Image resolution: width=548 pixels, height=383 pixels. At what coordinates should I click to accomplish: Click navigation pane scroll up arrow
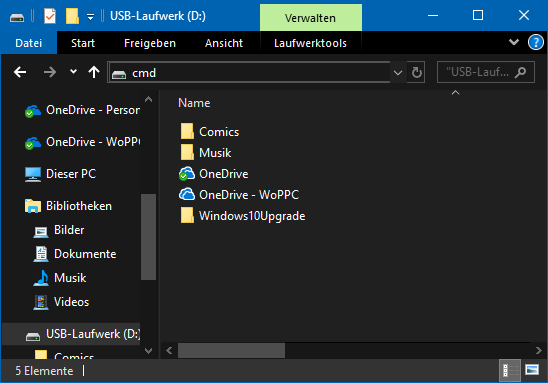[149, 99]
